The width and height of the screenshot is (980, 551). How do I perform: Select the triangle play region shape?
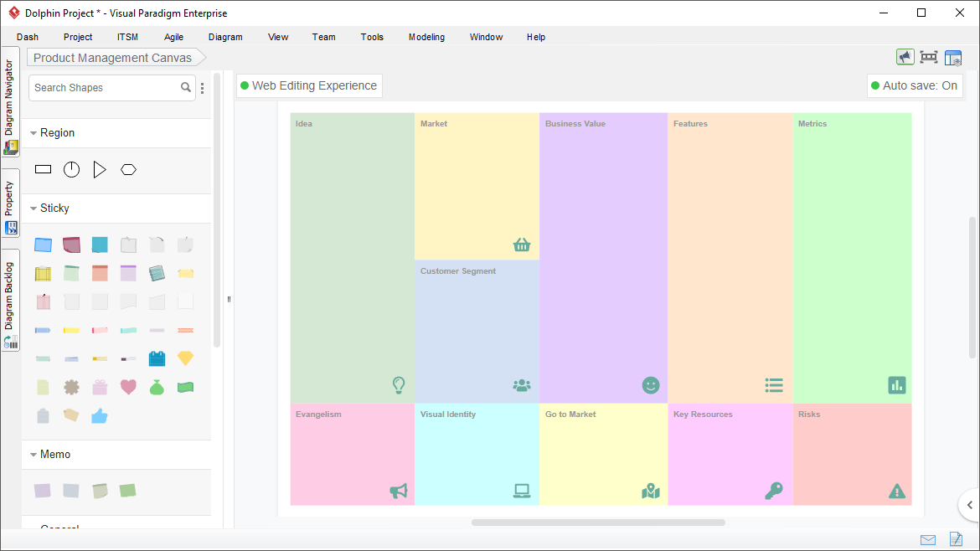[100, 169]
